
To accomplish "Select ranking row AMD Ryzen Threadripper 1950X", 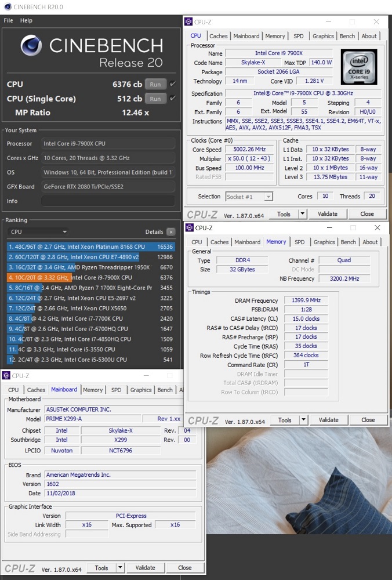I will click(x=90, y=267).
